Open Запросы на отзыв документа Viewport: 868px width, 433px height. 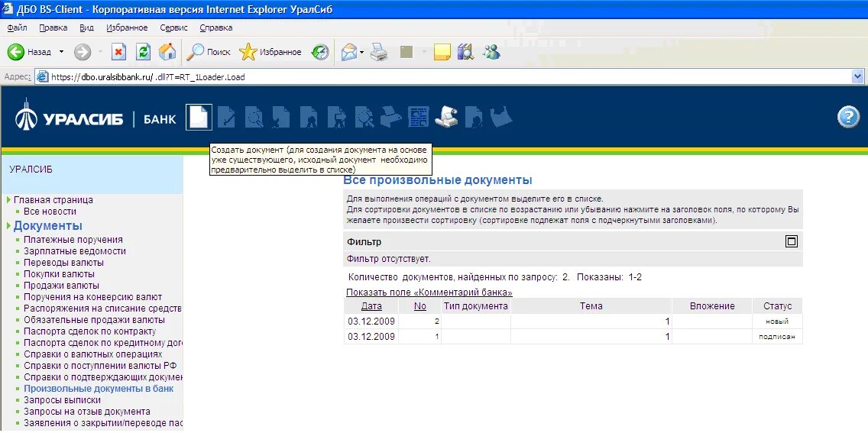pos(87,412)
